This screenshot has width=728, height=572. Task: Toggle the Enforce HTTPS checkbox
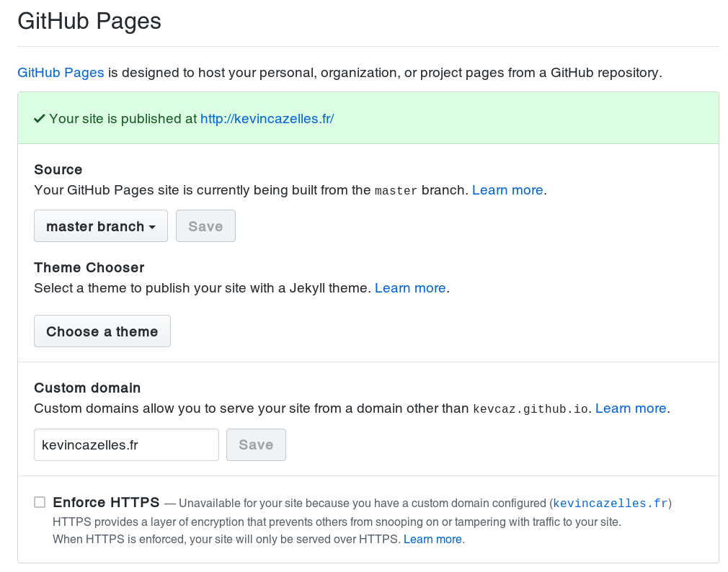coord(40,502)
